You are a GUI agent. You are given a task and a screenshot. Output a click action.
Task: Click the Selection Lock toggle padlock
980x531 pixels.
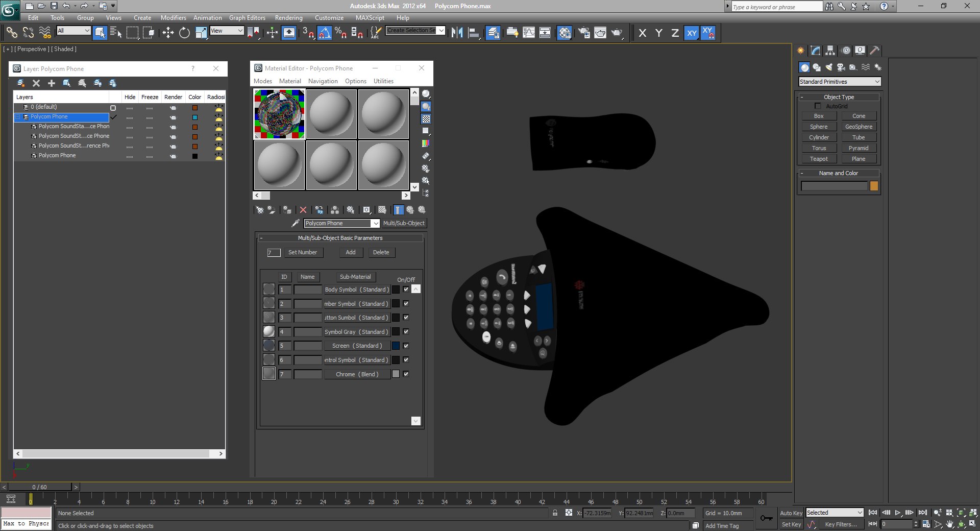tap(555, 513)
